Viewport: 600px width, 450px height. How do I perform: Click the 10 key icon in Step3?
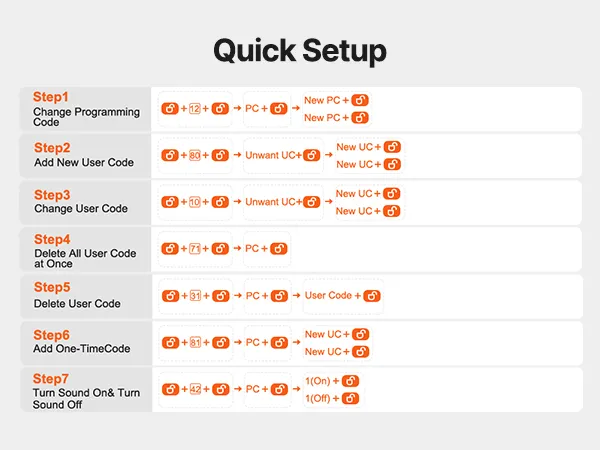click(x=195, y=202)
